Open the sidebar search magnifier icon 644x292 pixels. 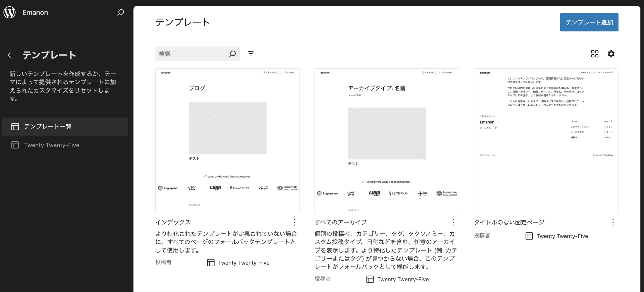coord(120,12)
